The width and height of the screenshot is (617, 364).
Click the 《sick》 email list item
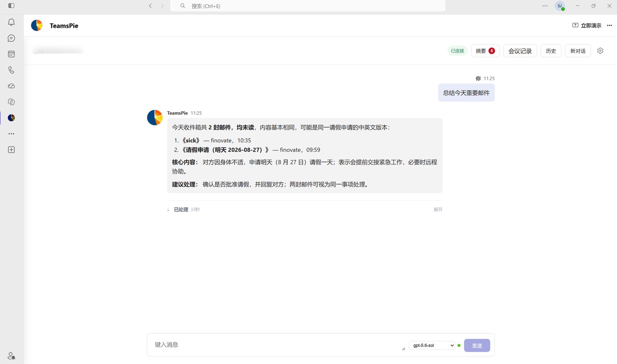(x=216, y=141)
